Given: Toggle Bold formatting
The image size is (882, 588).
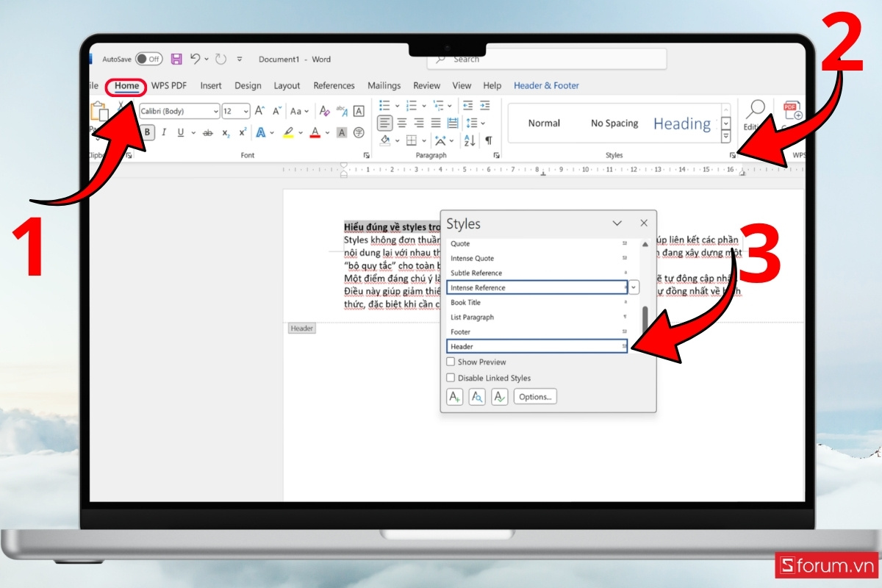Looking at the screenshot, I should 148,133.
